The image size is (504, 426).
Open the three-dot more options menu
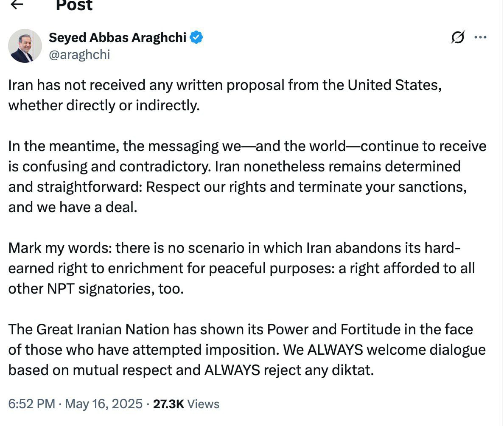pyautogui.click(x=480, y=37)
